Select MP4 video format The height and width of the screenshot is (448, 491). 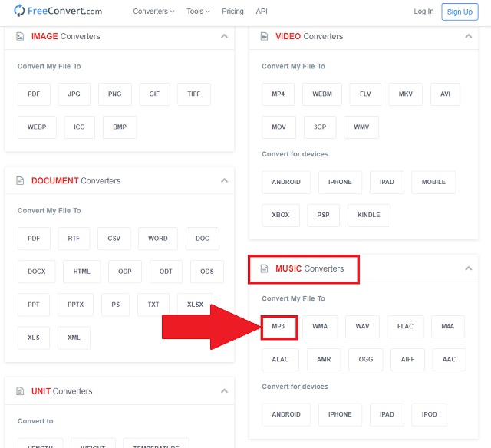tap(278, 94)
